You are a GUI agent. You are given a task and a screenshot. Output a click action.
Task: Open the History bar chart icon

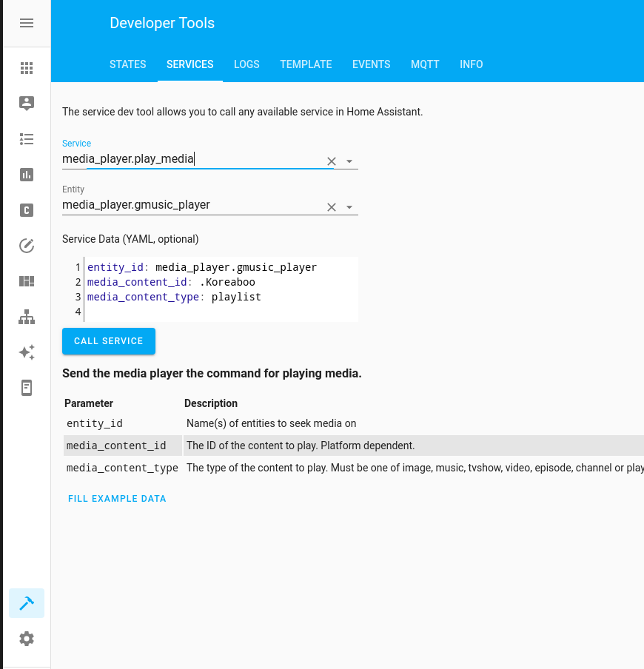coord(27,175)
